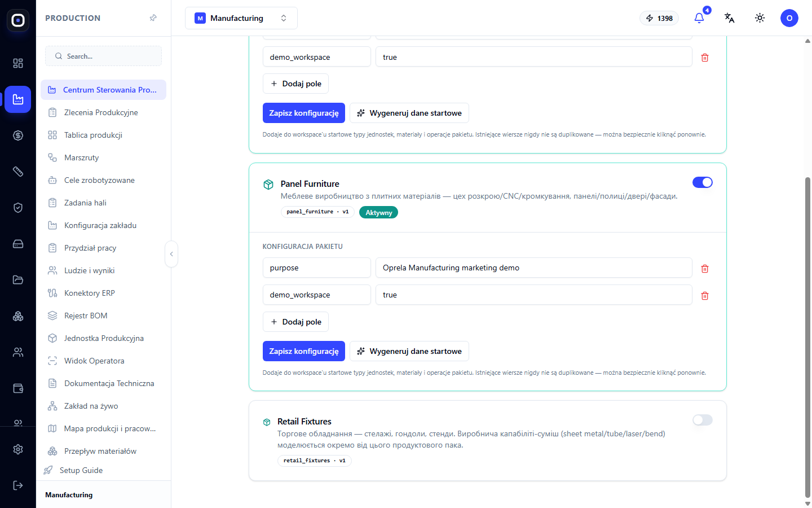Open the dashboard grid icon in the rail
Screen dimensions: 812x508
tap(18, 63)
